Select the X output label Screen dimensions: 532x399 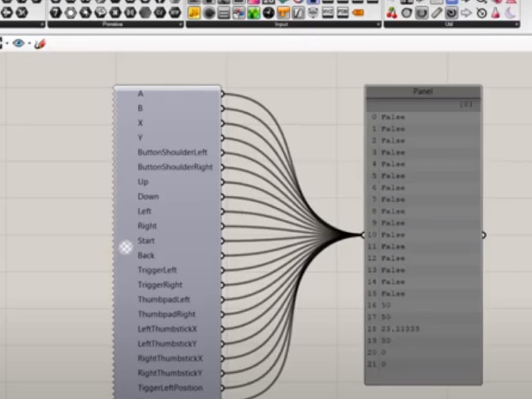[x=140, y=123]
